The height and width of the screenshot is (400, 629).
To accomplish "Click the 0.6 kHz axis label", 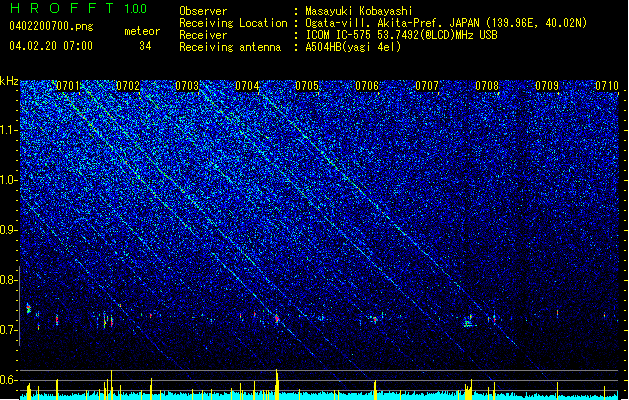I will (9, 380).
